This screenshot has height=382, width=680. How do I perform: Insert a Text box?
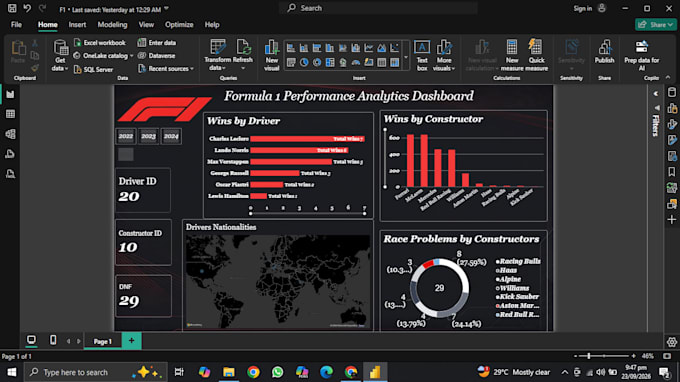[x=422, y=56]
